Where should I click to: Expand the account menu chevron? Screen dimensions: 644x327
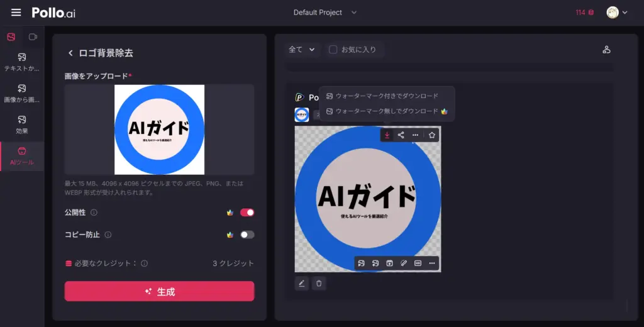pos(625,13)
